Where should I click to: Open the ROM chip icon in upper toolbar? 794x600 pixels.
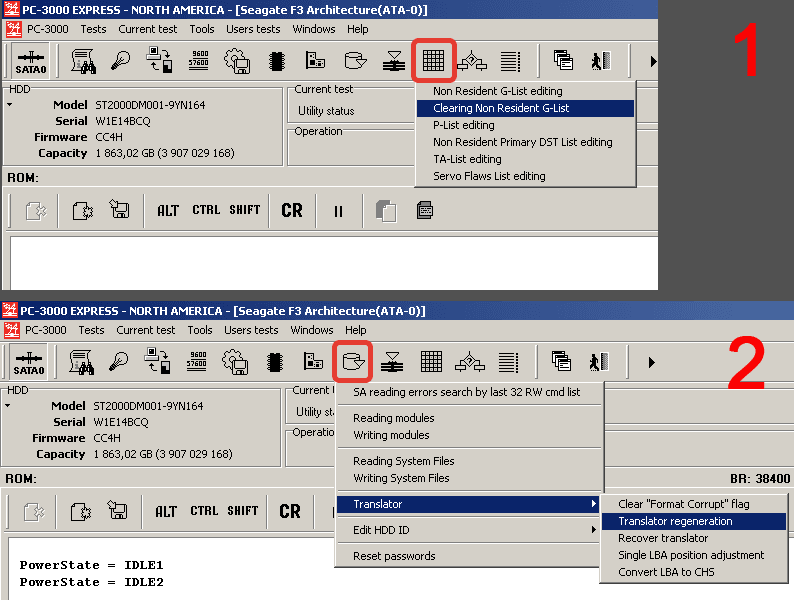276,61
